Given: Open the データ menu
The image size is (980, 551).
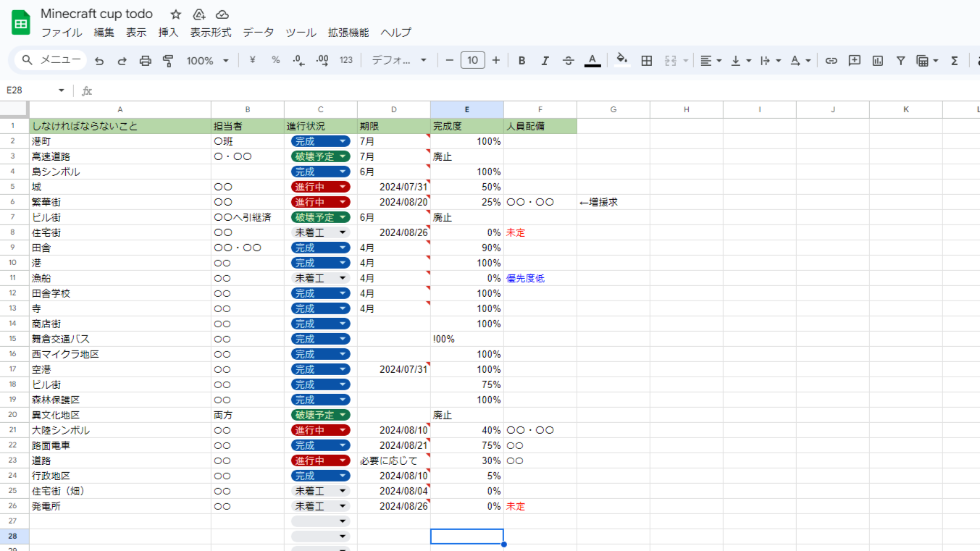Looking at the screenshot, I should pos(259,33).
